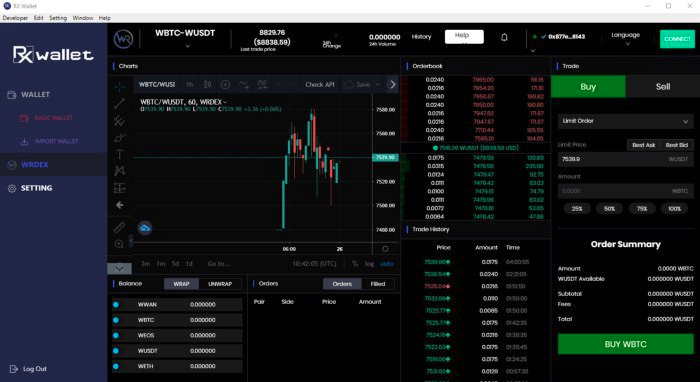This screenshot has width=700, height=382.
Task: Select the crosshair cursor tool
Action: (120, 86)
